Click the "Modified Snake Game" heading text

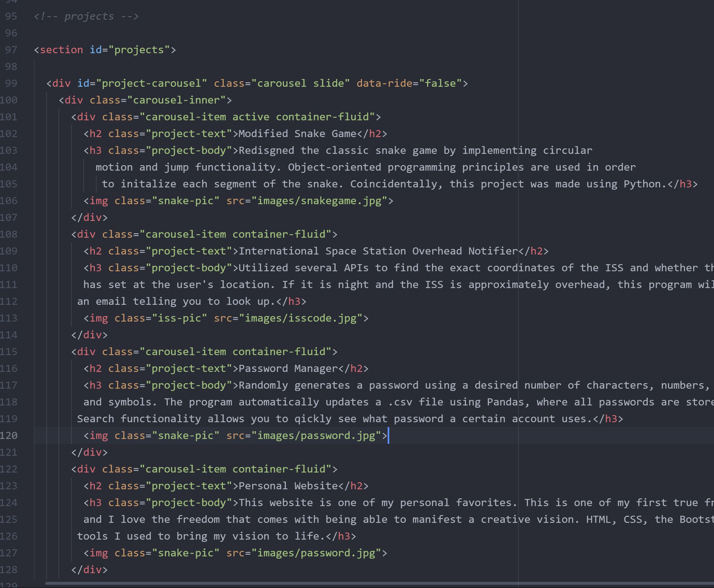point(297,134)
